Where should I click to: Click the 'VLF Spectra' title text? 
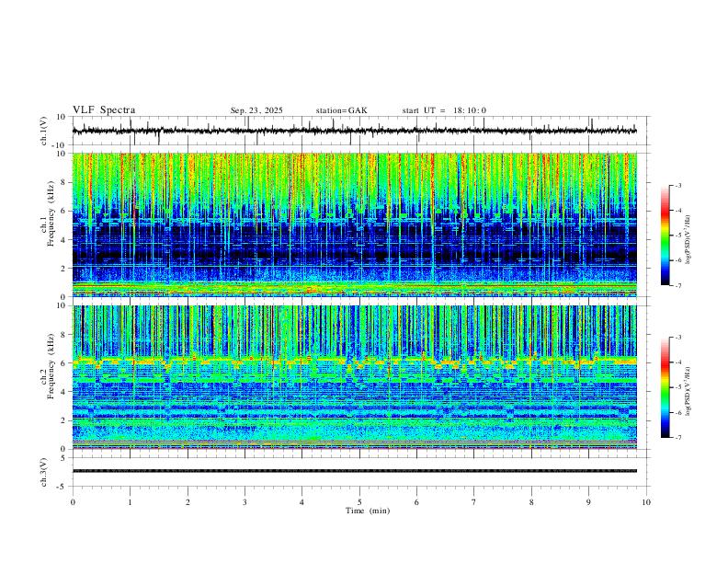(x=104, y=110)
